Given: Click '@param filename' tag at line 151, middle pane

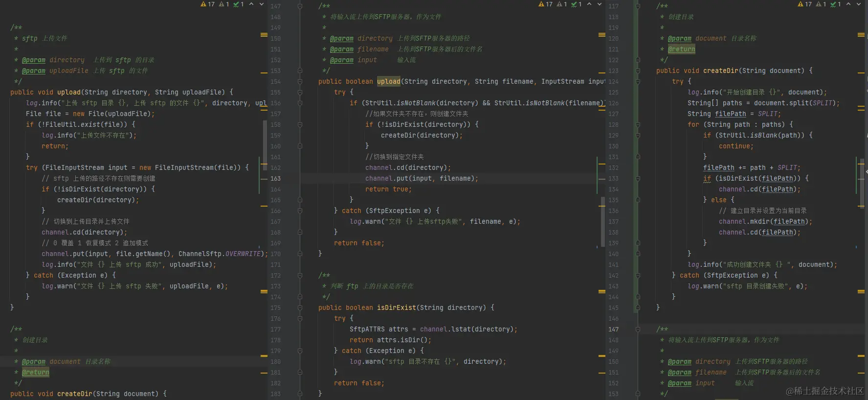Looking at the screenshot, I should tap(359, 49).
